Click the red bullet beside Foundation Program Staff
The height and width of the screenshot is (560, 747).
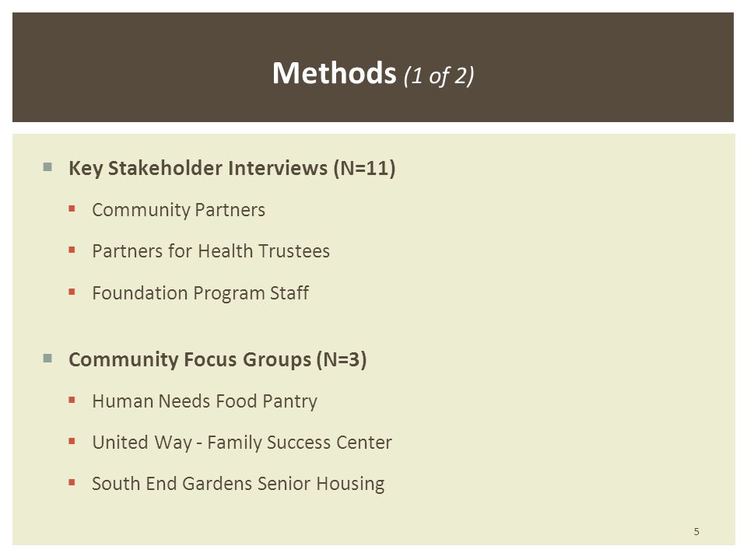pos(72,292)
